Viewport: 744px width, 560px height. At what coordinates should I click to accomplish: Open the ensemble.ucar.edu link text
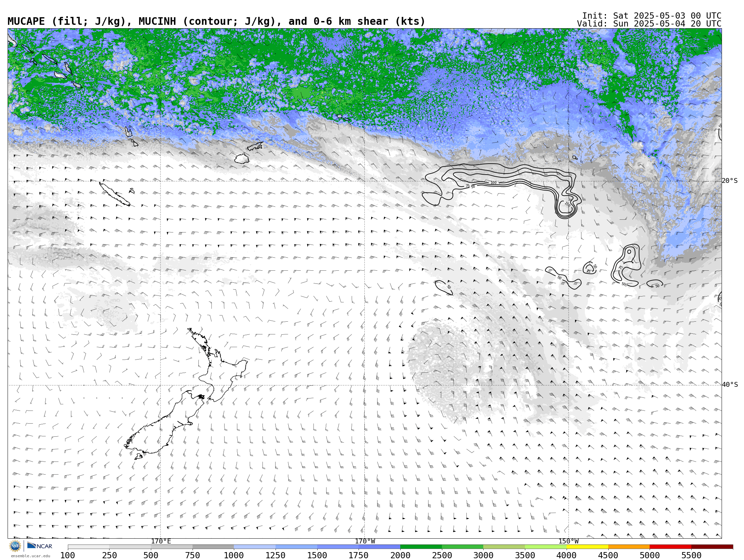point(30,556)
